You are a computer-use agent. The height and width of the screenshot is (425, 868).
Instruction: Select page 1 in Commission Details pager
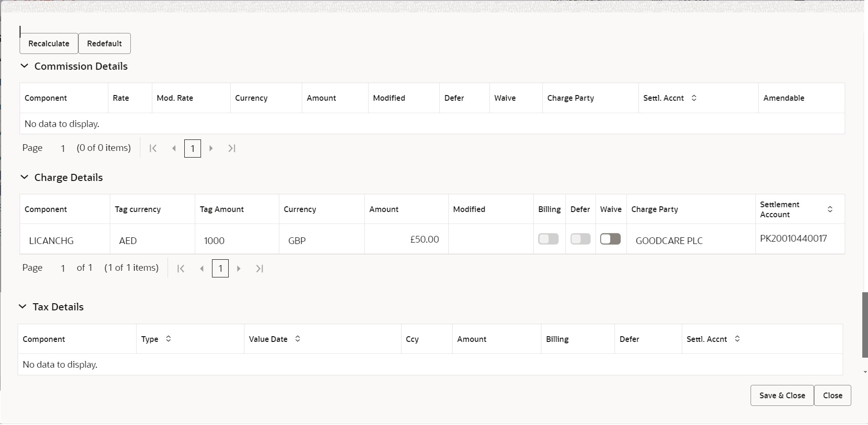[x=192, y=149]
